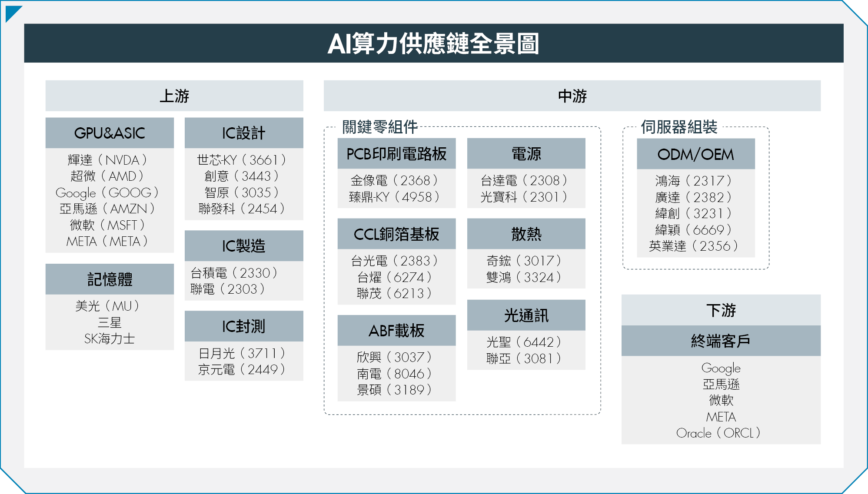Viewport: 868px width, 494px height.
Task: Click the PCB印刷電路板 header
Action: [396, 154]
